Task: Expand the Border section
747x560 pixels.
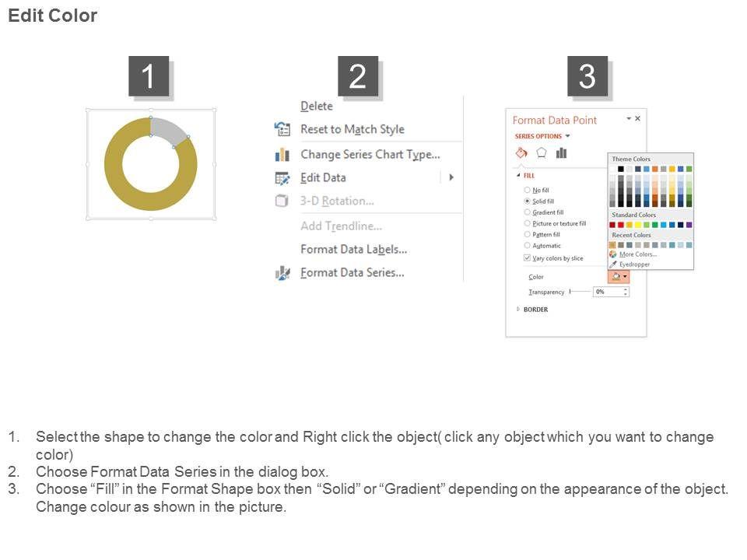Action: tap(518, 310)
